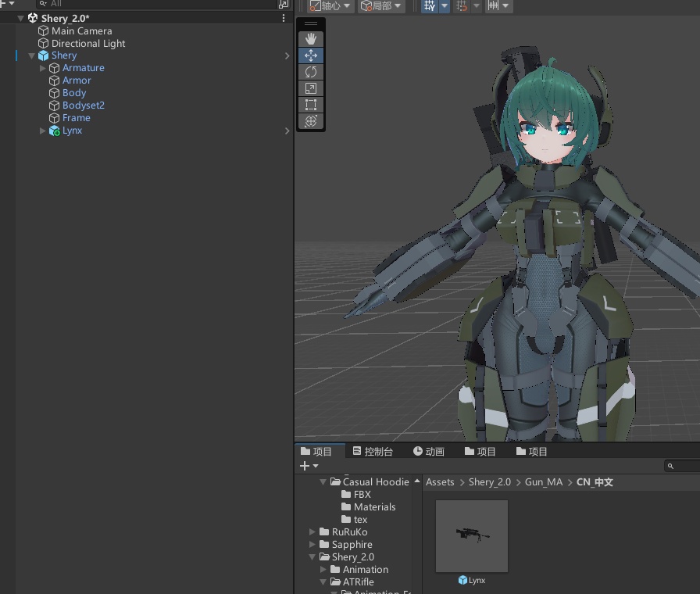Viewport: 700px width, 594px height.
Task: Select the Move tool in the scene toolbar
Action: click(311, 55)
